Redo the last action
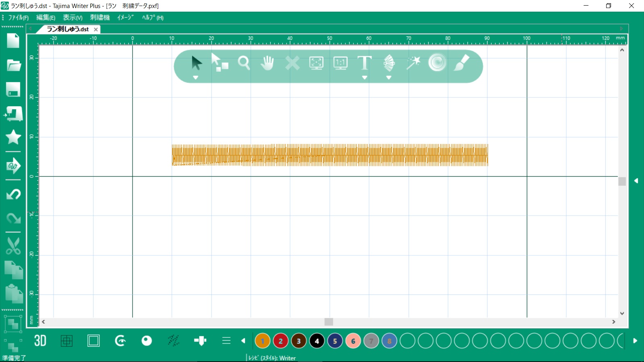This screenshot has height=362, width=644. 13,218
